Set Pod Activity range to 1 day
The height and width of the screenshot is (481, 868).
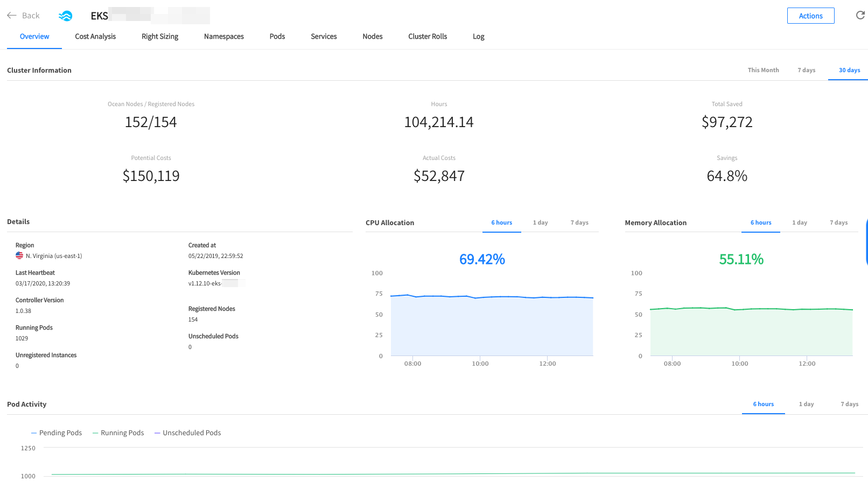click(x=806, y=404)
